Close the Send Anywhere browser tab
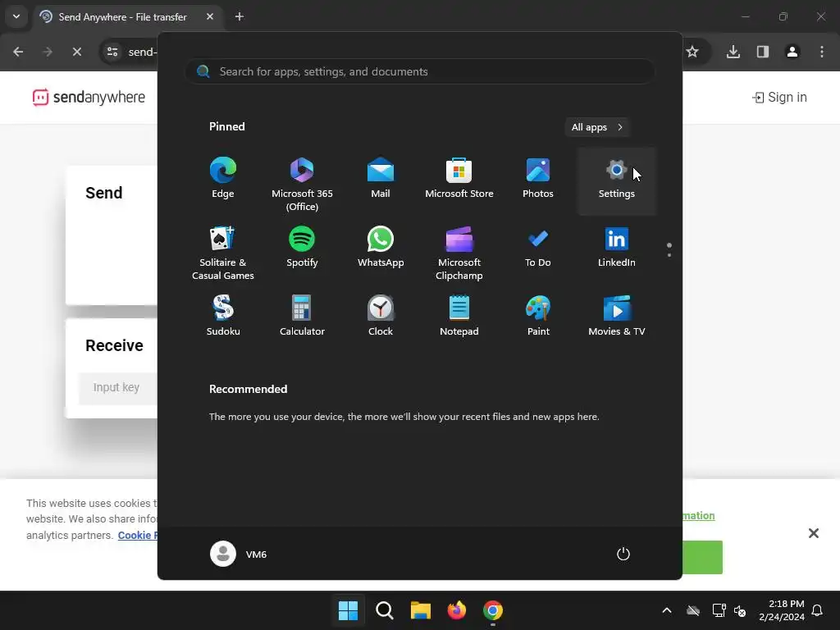The height and width of the screenshot is (630, 840). (x=210, y=16)
